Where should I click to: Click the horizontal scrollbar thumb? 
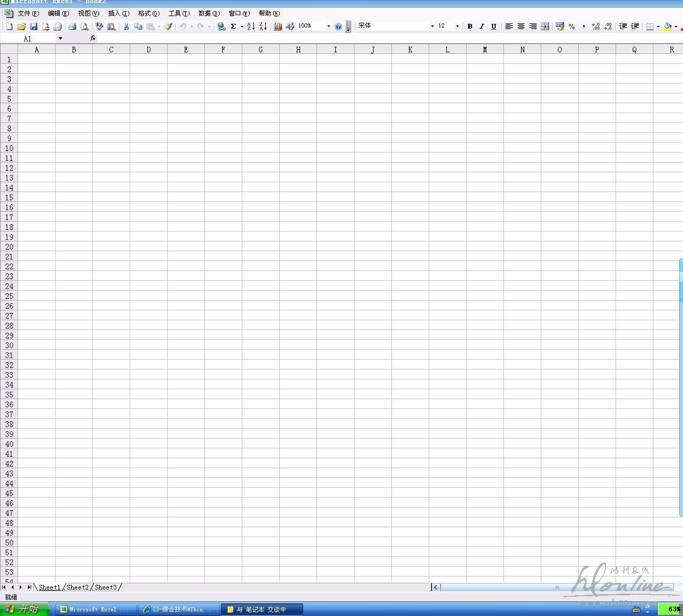coord(557,587)
